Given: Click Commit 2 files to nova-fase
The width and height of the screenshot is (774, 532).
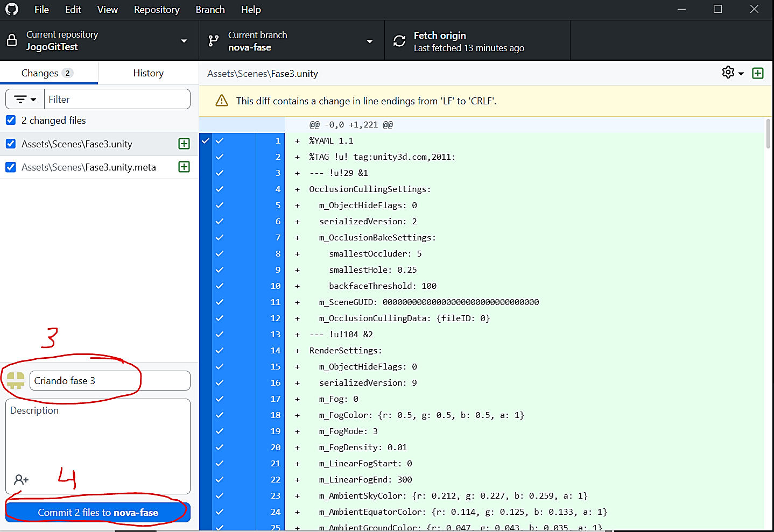Looking at the screenshot, I should (x=98, y=513).
